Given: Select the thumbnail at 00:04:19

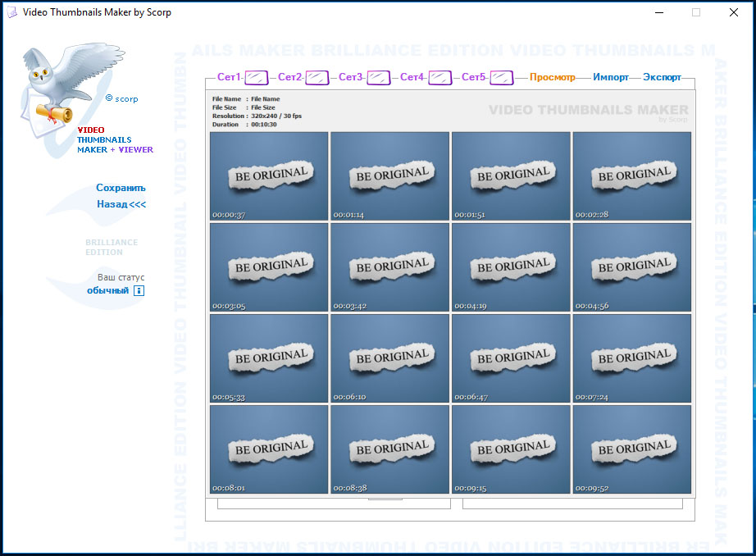Looking at the screenshot, I should [511, 267].
